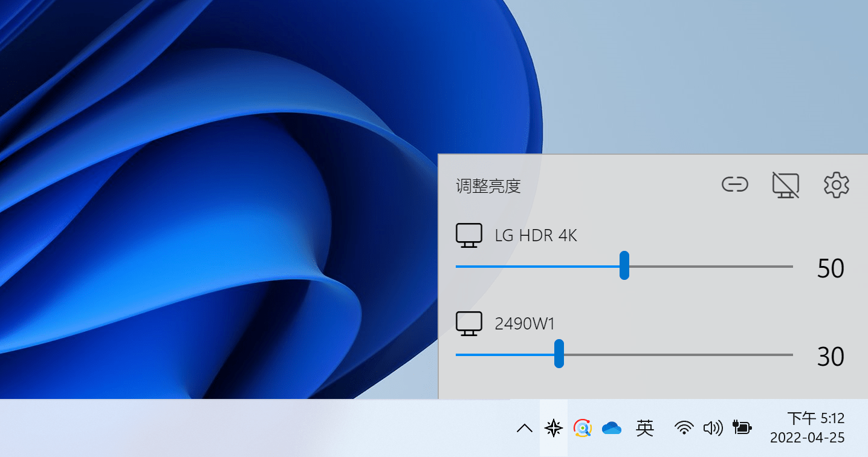Click the monitor icon beside 2490W1
868x457 pixels.
pyautogui.click(x=468, y=323)
